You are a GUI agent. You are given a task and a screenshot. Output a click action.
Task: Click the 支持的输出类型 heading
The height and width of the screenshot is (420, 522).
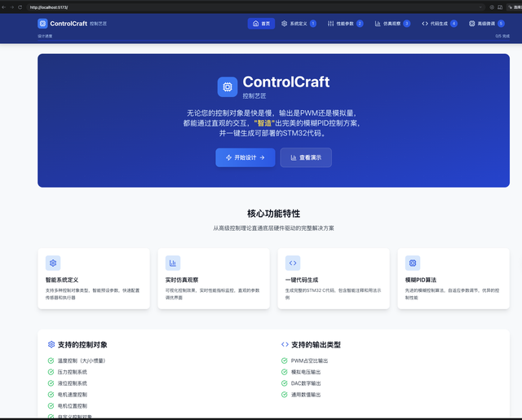(316, 345)
